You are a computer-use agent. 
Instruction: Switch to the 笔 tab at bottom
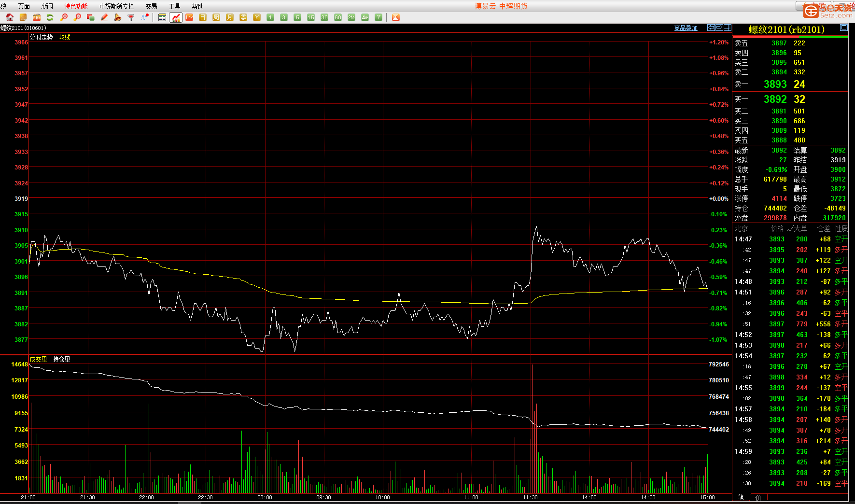pyautogui.click(x=741, y=497)
